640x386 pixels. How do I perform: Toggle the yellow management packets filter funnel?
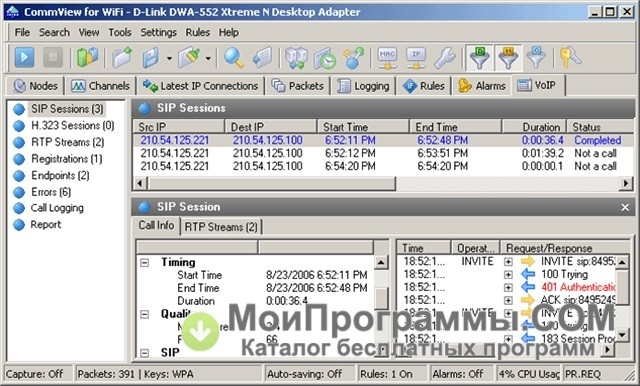pyautogui.click(x=508, y=58)
